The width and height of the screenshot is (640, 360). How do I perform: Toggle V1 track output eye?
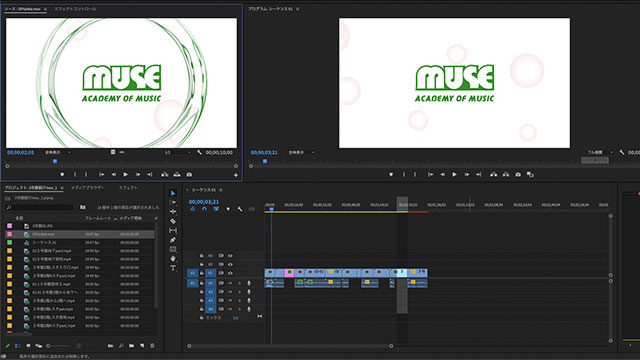pos(230,273)
